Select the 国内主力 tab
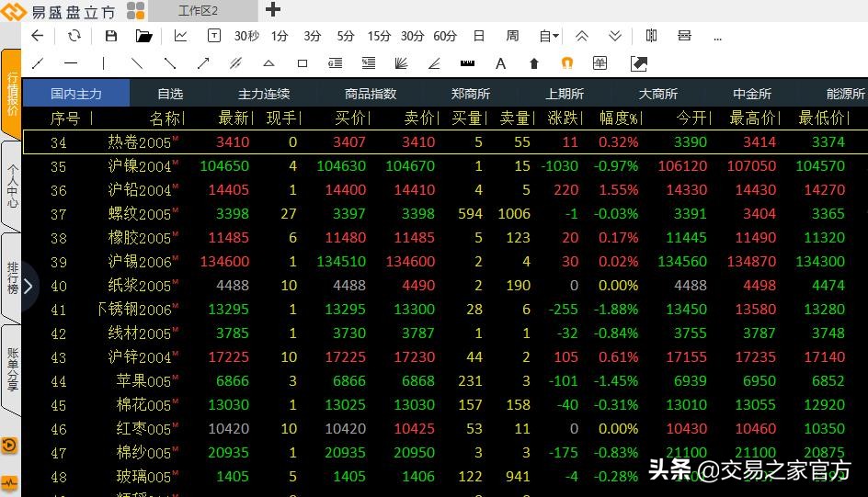This screenshot has width=868, height=497. pos(75,94)
